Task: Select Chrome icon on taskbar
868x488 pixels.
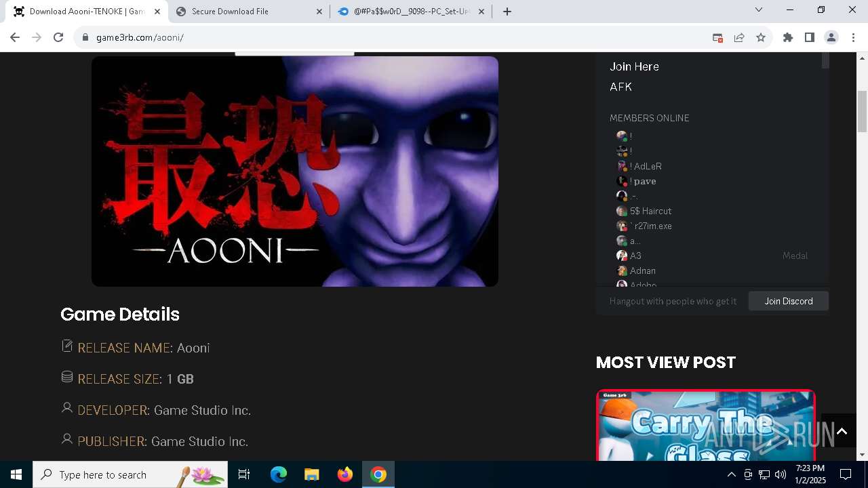Action: point(378,474)
